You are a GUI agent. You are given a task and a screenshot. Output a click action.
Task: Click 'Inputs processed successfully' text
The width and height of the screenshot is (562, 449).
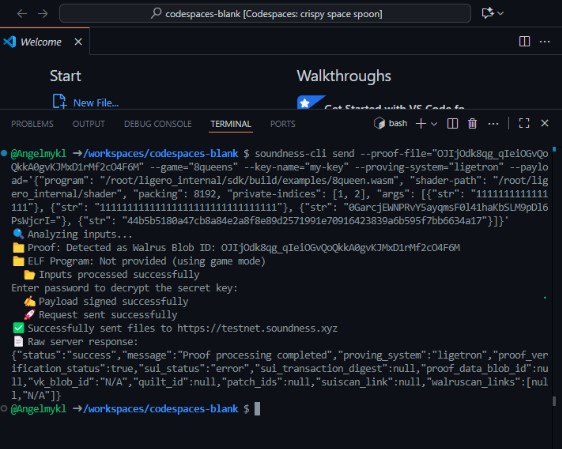tap(119, 274)
